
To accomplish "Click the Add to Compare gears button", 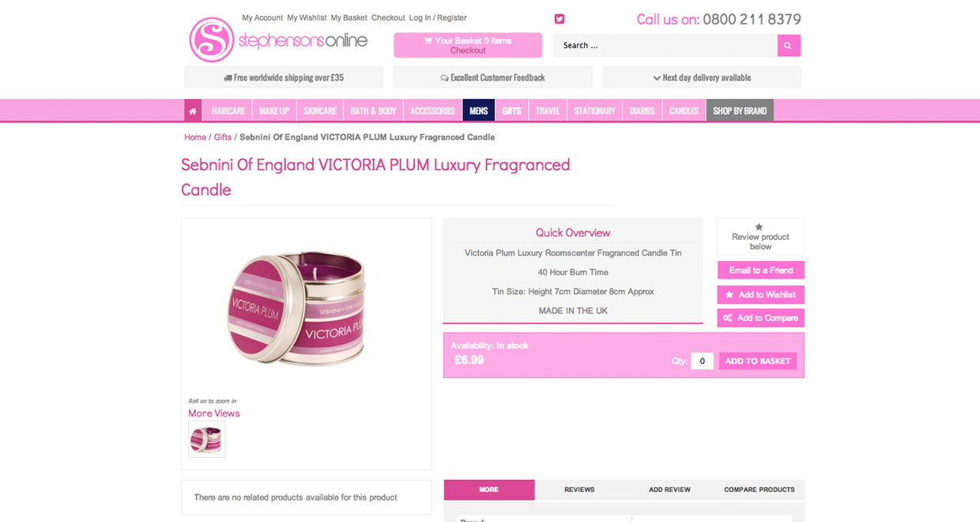I will click(760, 318).
